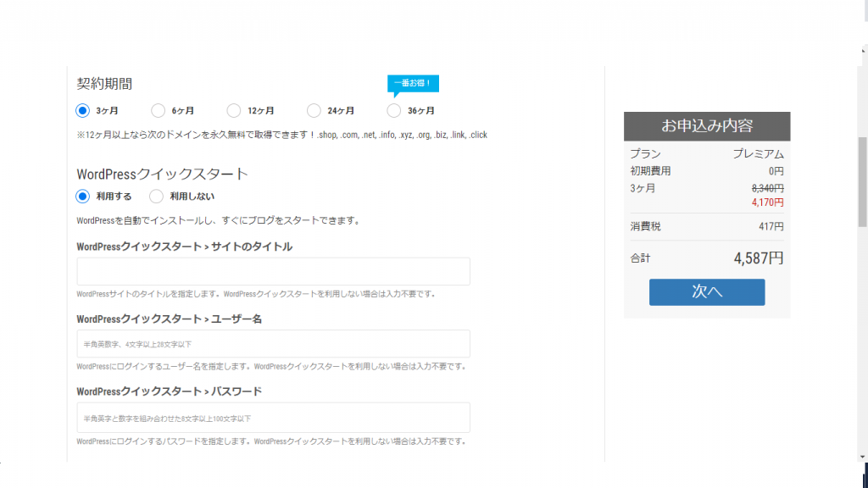The image size is (868, 488).
Task: Click the 3ヶ月 label in order summary
Action: (643, 189)
